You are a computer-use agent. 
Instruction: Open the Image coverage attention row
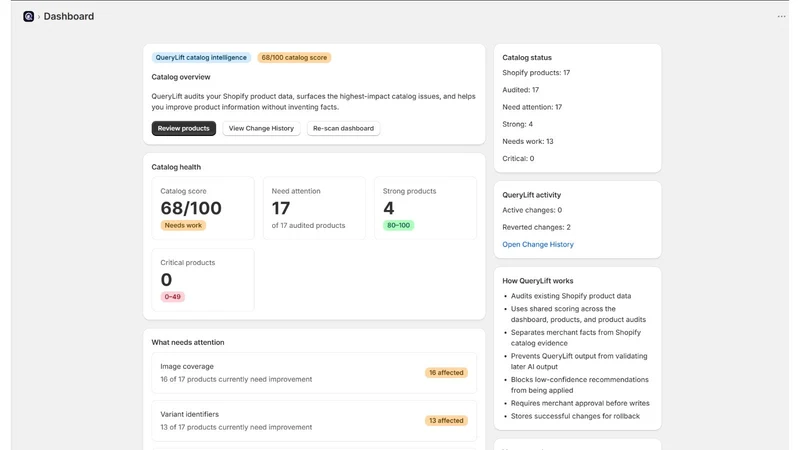(314, 373)
